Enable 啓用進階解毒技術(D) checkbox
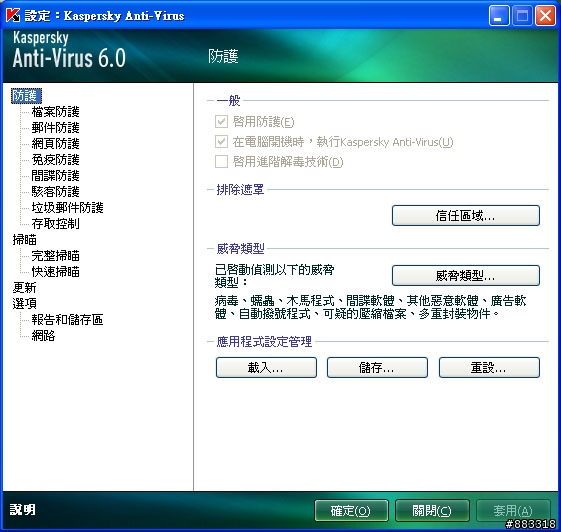The image size is (561, 532). click(x=221, y=162)
